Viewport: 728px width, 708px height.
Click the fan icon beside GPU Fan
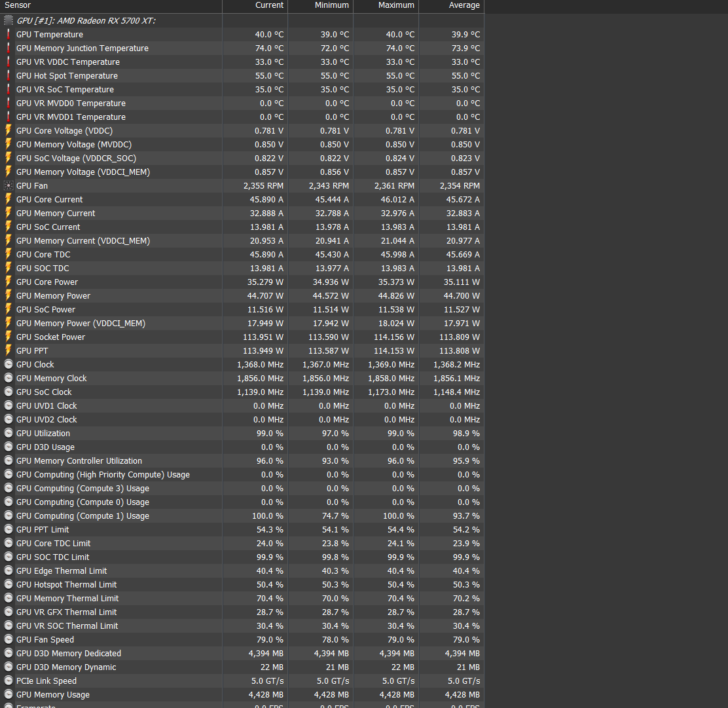pos(9,186)
